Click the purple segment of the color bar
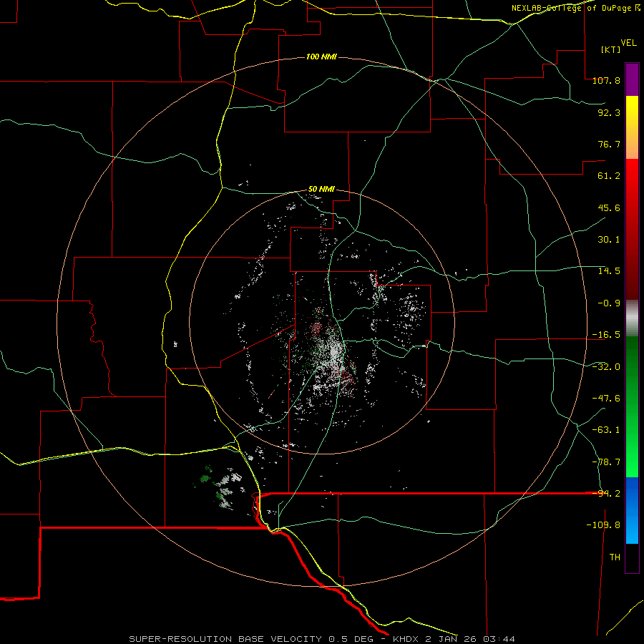Viewport: 644px width, 644px height. (632, 79)
